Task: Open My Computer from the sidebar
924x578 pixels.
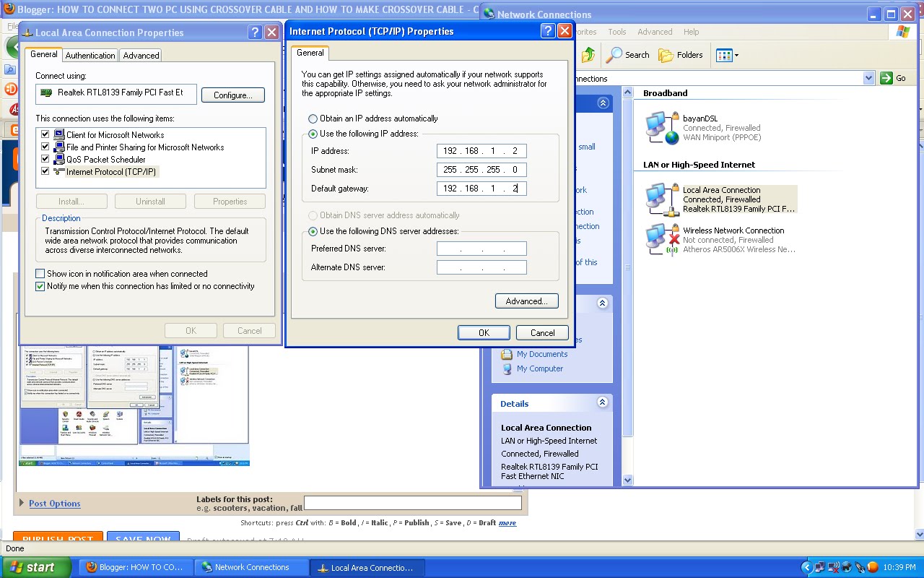Action: click(539, 368)
